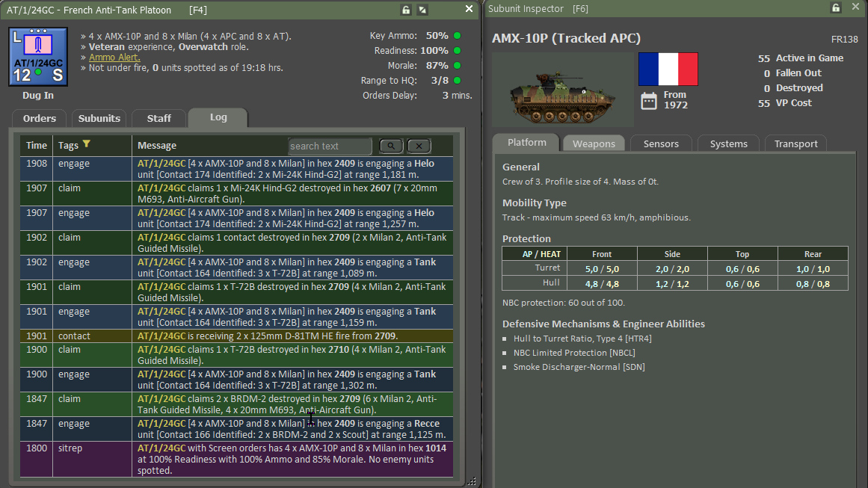
Task: Select the 1902 claim contact destroyed entry
Action: (x=236, y=243)
